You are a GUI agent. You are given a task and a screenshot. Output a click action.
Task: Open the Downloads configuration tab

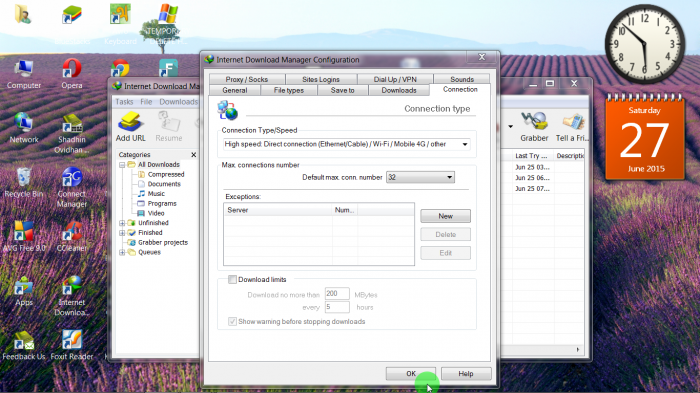(399, 90)
